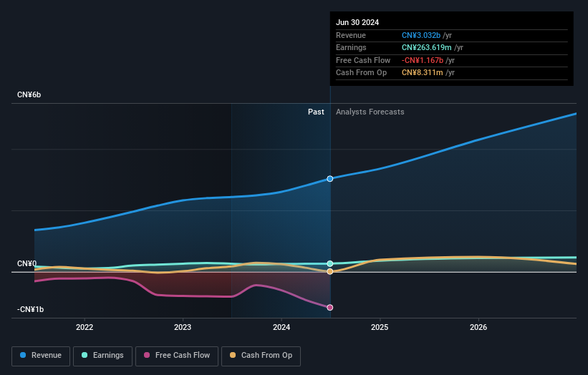Click the CN¥263.619m earnings value

tap(426, 47)
